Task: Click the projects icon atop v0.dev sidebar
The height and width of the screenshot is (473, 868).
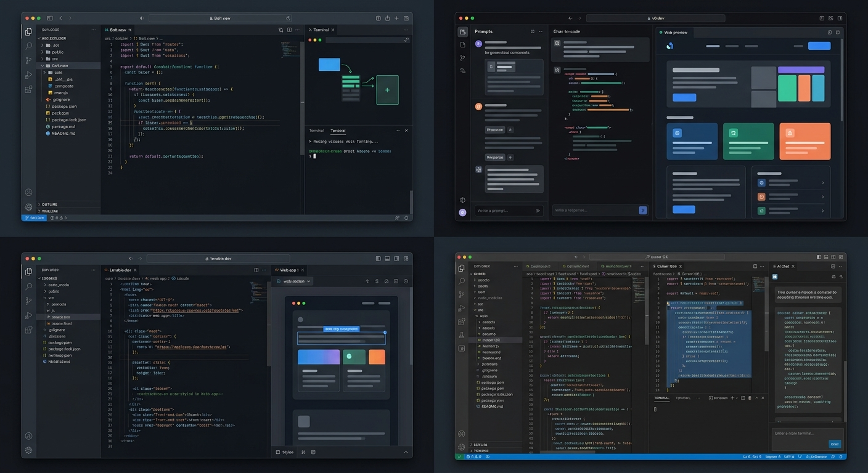Action: point(463,32)
